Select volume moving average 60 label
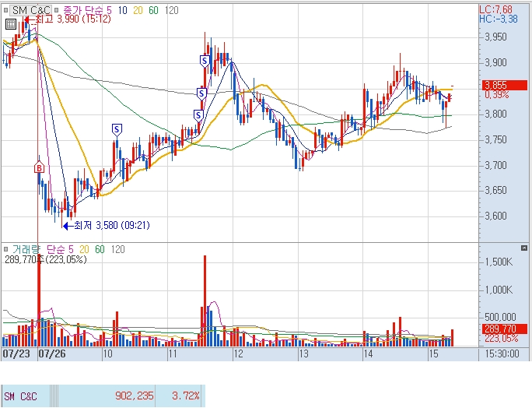 tap(100, 249)
